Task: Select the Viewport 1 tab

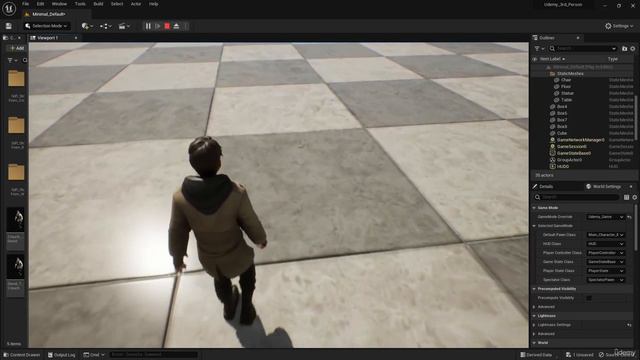Action: point(48,38)
